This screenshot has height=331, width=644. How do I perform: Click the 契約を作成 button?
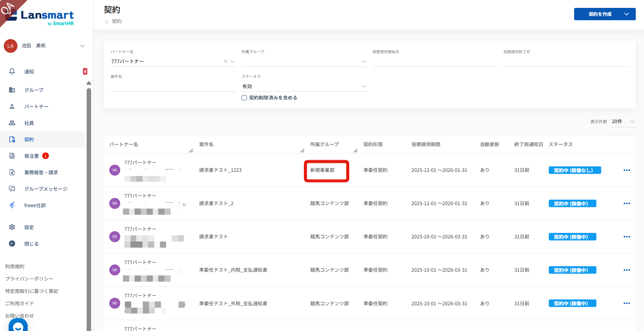click(x=600, y=14)
